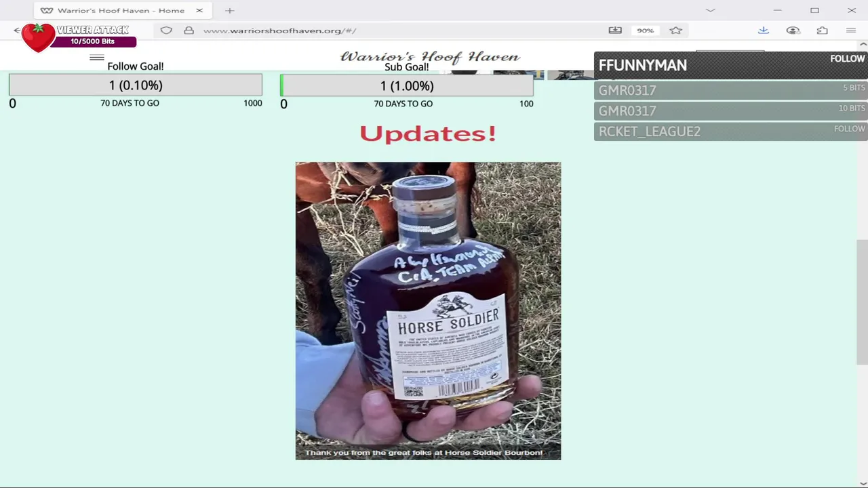Open the account profile icon
Screen dimensions: 868x488
click(793, 30)
